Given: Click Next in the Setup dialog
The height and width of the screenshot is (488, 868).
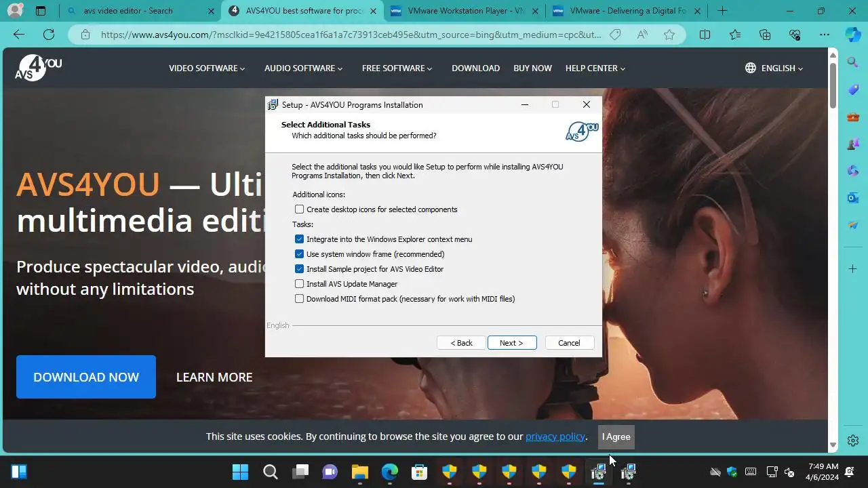Looking at the screenshot, I should point(512,343).
